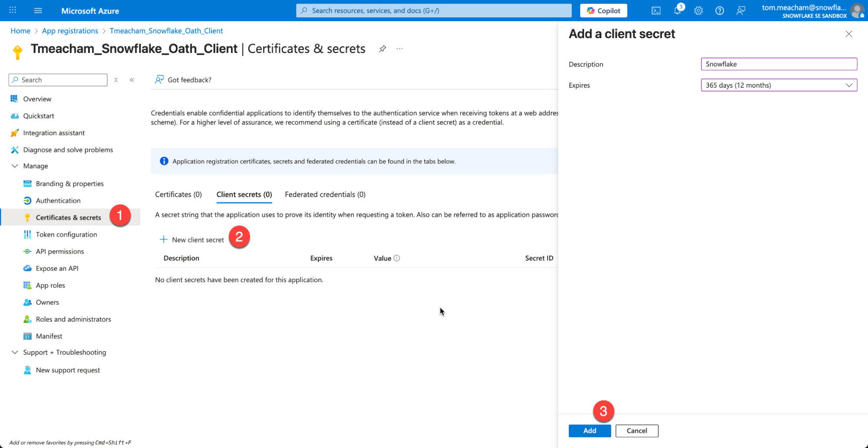The width and height of the screenshot is (868, 448).
Task: Collapse Support + Troubleshooting section
Action: click(15, 352)
